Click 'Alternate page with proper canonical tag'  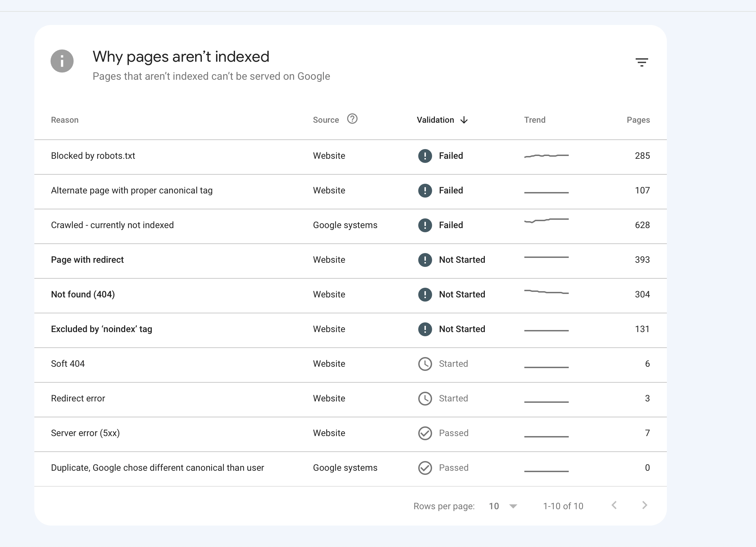(x=132, y=190)
